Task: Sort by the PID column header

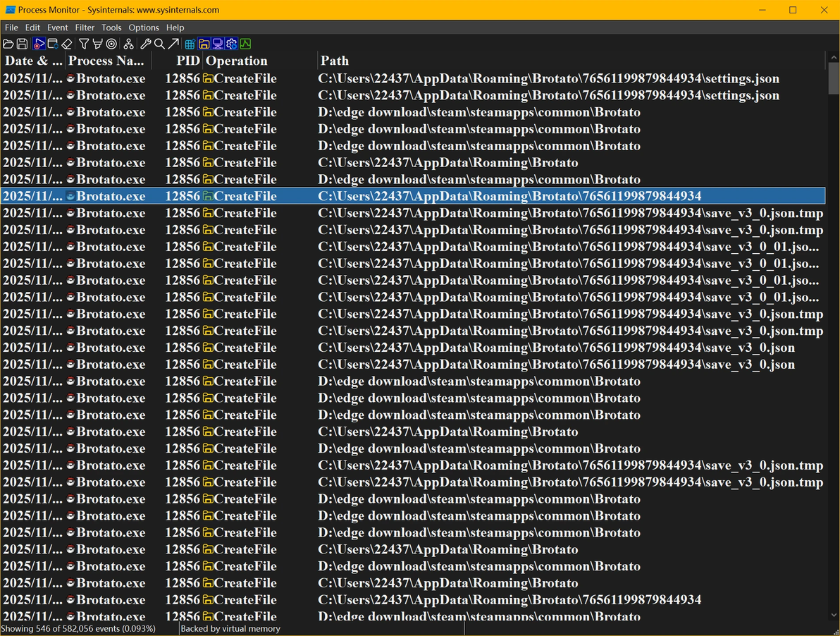Action: pos(177,61)
